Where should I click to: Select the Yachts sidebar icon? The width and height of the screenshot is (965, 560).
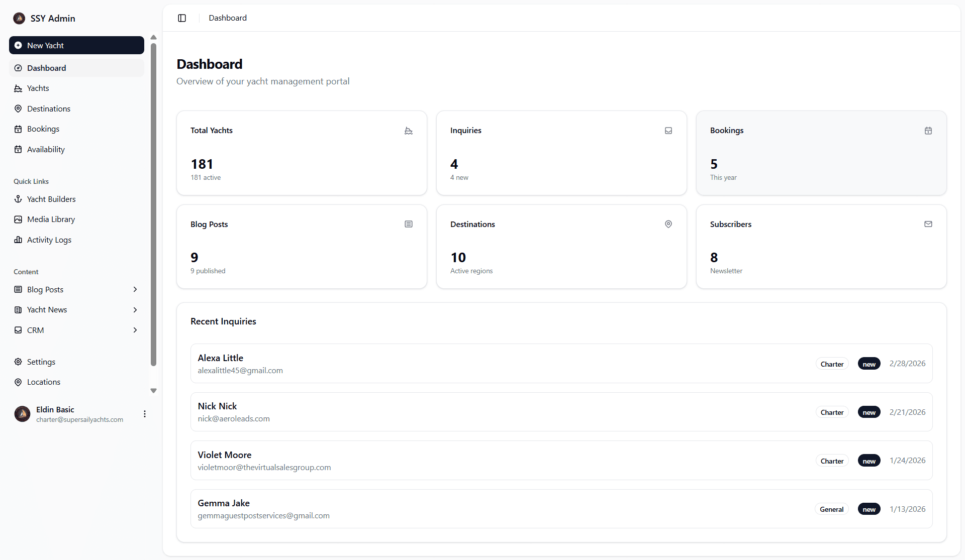pos(19,88)
